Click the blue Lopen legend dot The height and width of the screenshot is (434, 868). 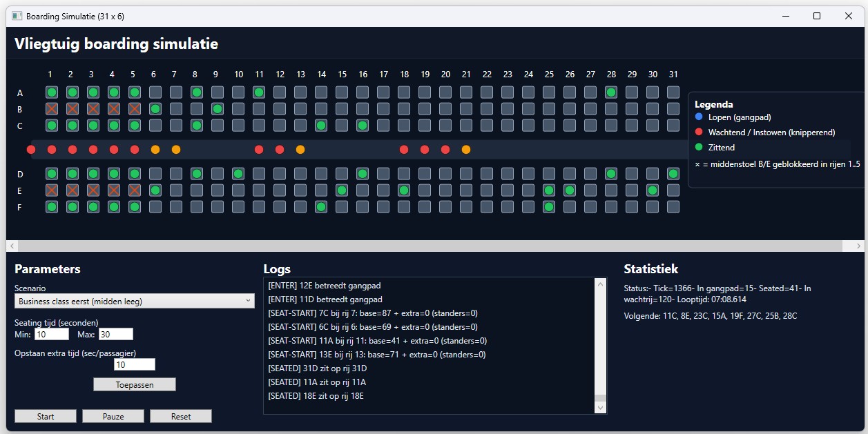pyautogui.click(x=699, y=117)
